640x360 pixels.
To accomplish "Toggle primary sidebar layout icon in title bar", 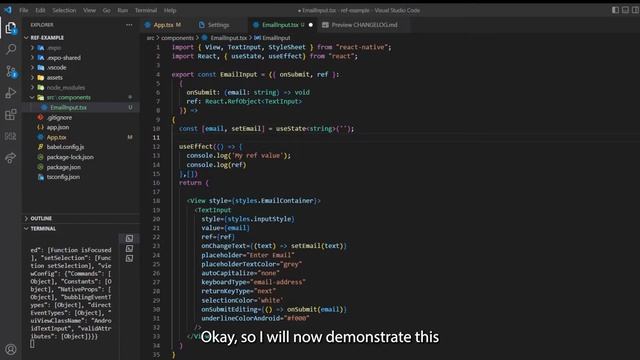I will tap(616, 10).
